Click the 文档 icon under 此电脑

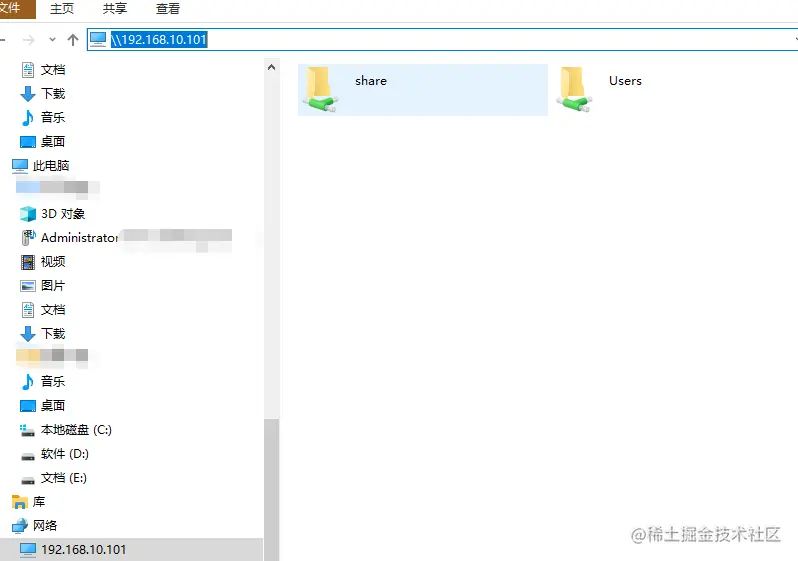coord(28,310)
